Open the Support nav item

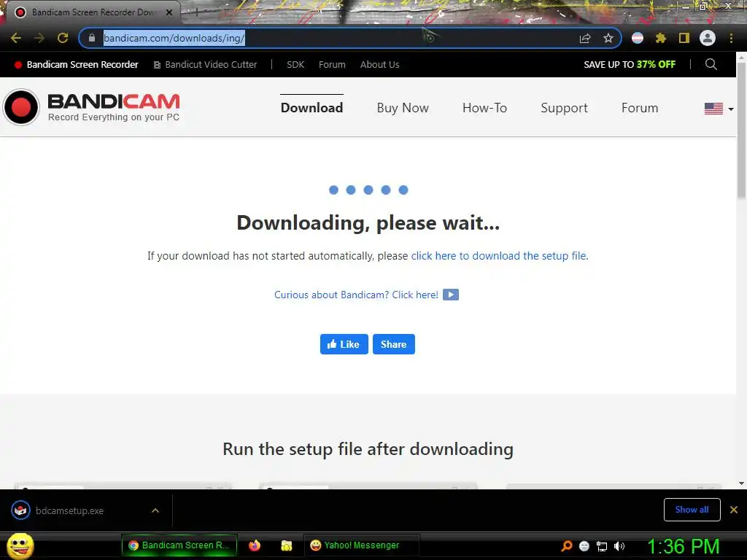click(564, 108)
